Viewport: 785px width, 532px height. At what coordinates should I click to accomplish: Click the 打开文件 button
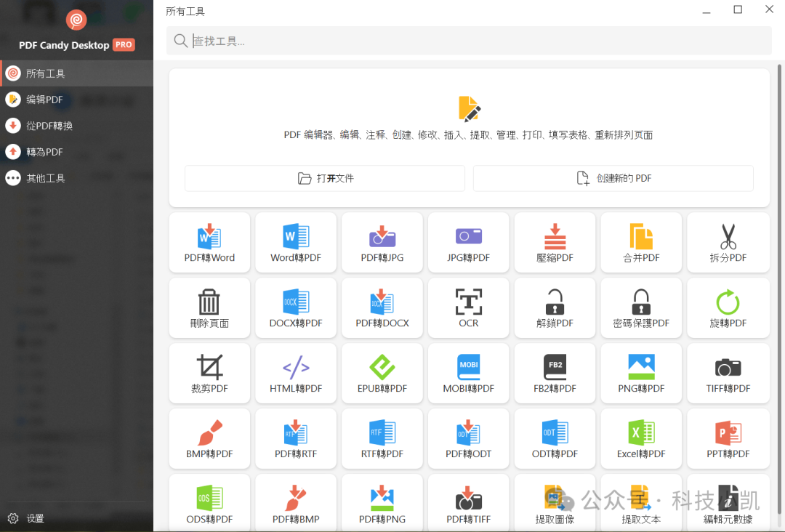pos(323,178)
